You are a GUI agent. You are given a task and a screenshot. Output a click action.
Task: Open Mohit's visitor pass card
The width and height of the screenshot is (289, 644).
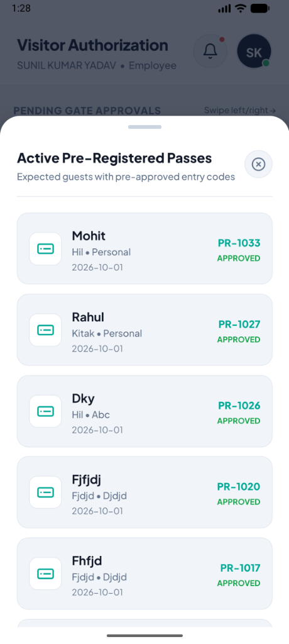coord(144,248)
